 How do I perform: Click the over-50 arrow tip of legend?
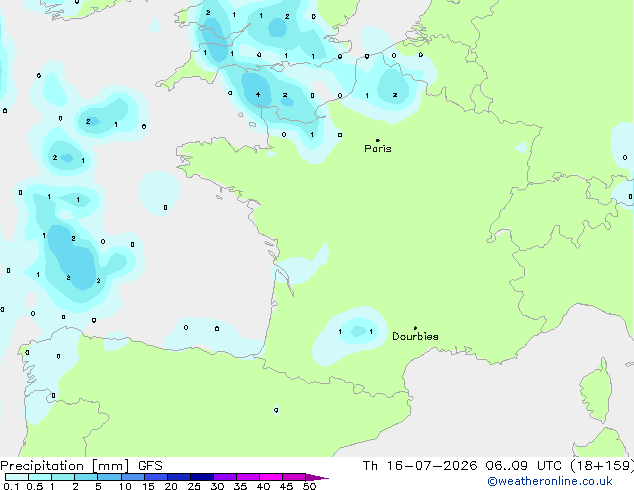(x=317, y=477)
